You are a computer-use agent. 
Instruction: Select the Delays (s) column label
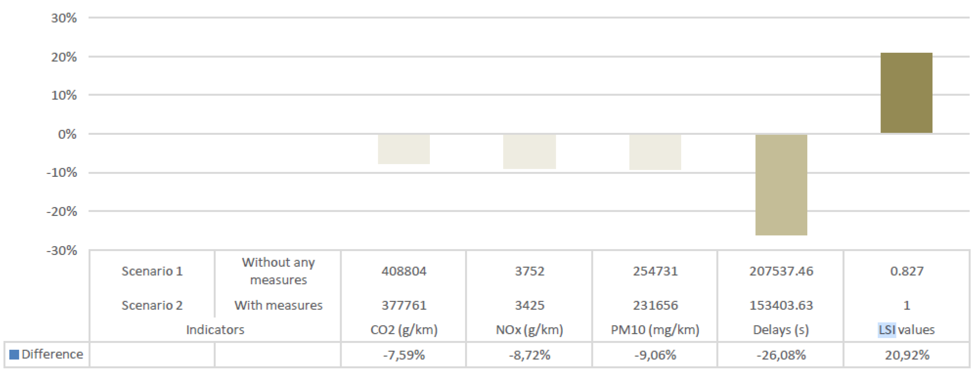coord(781,330)
